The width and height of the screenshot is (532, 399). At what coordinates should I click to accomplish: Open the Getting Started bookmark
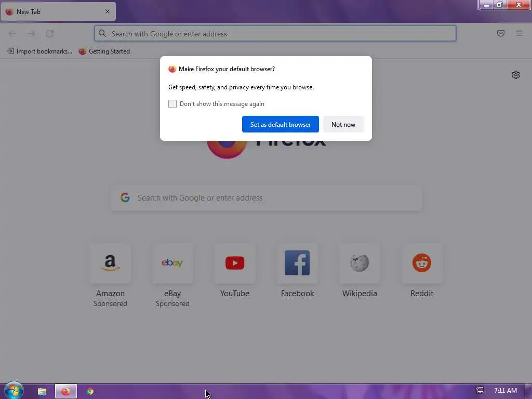(x=104, y=51)
